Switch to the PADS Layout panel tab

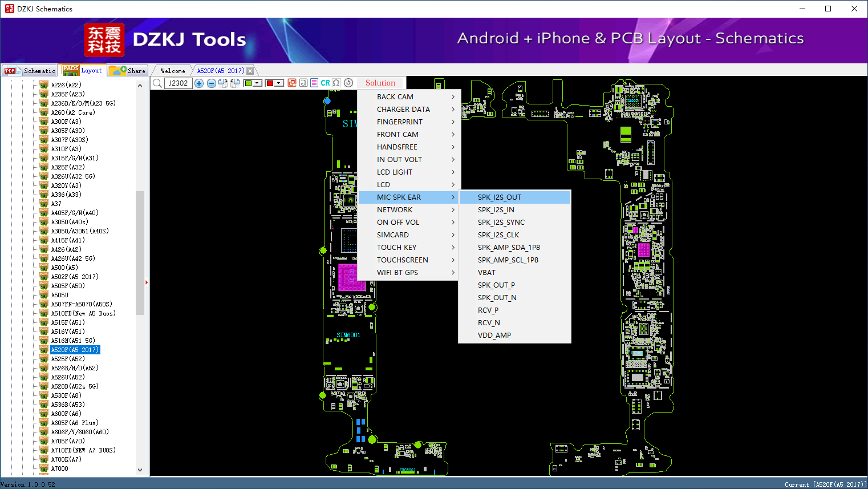pyautogui.click(x=83, y=70)
